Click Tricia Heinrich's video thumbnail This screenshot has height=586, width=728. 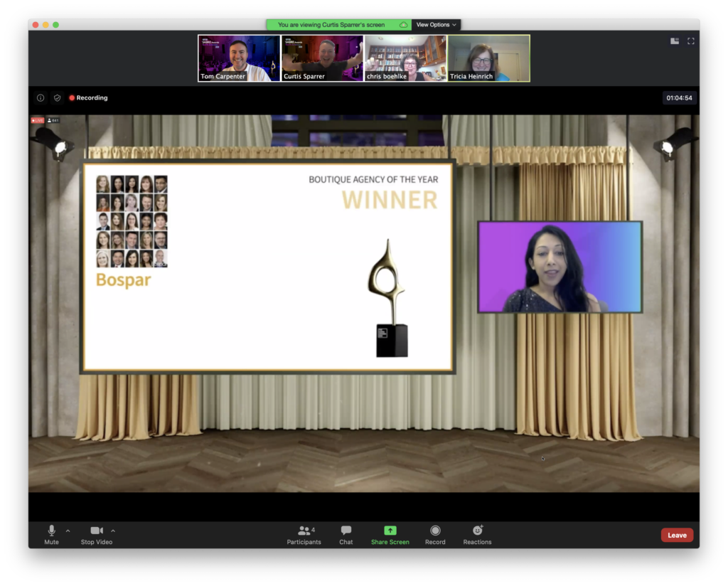point(488,58)
